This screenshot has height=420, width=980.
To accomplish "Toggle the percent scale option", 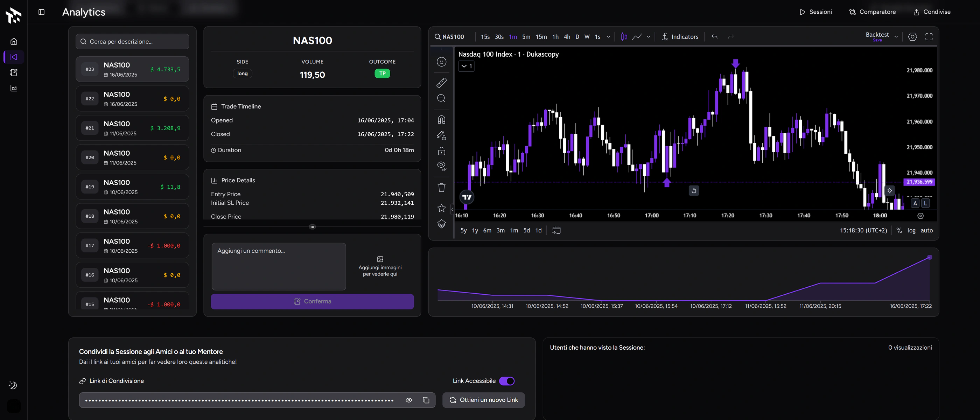I will tap(899, 231).
